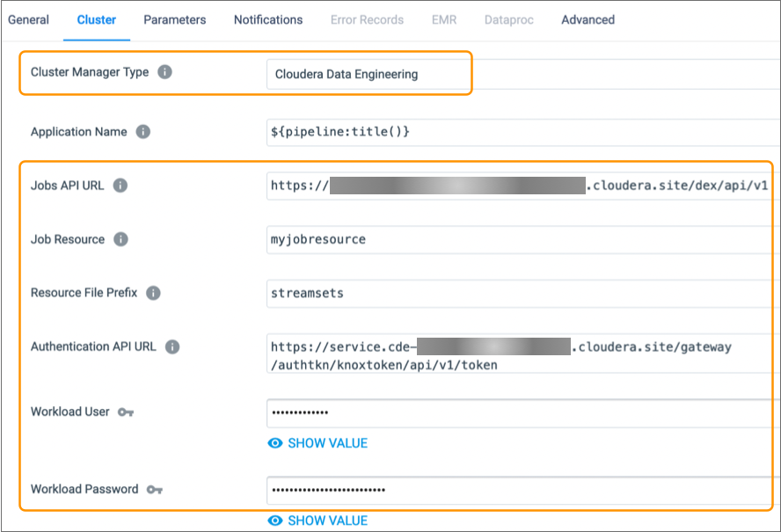Click the key icon beside Workload User
The height and width of the screenshot is (532, 781).
coord(126,412)
